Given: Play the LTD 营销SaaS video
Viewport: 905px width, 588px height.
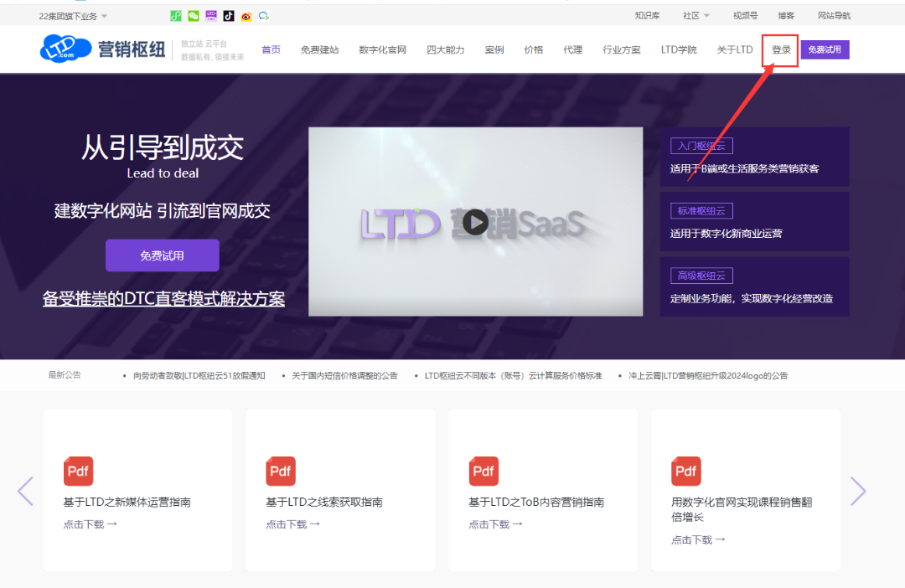Looking at the screenshot, I should pyautogui.click(x=476, y=222).
